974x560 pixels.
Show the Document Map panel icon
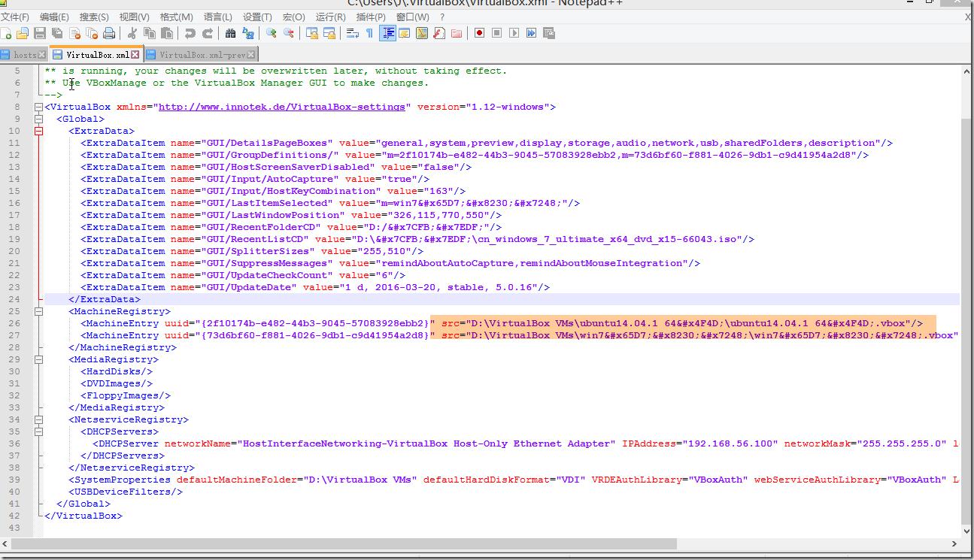pos(422,33)
